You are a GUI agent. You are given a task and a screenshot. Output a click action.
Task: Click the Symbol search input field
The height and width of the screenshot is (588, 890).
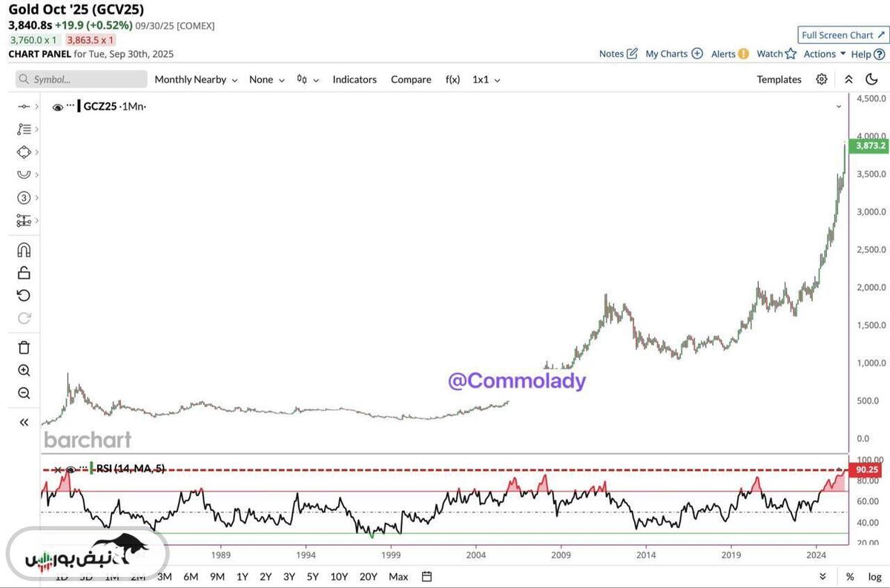coord(82,79)
